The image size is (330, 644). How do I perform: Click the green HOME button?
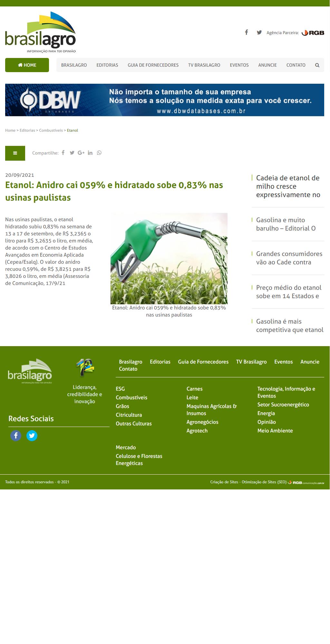click(27, 65)
